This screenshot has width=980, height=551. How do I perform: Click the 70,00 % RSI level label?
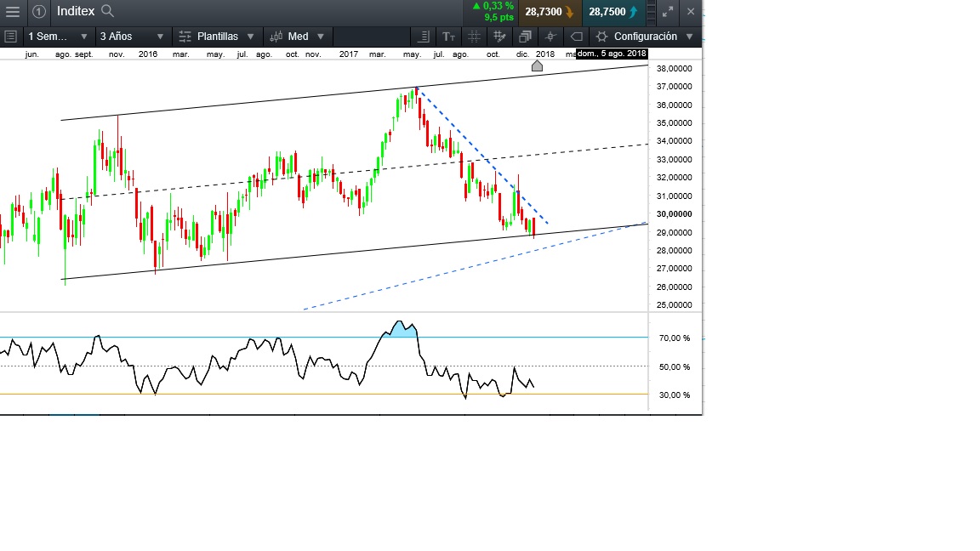click(x=675, y=338)
